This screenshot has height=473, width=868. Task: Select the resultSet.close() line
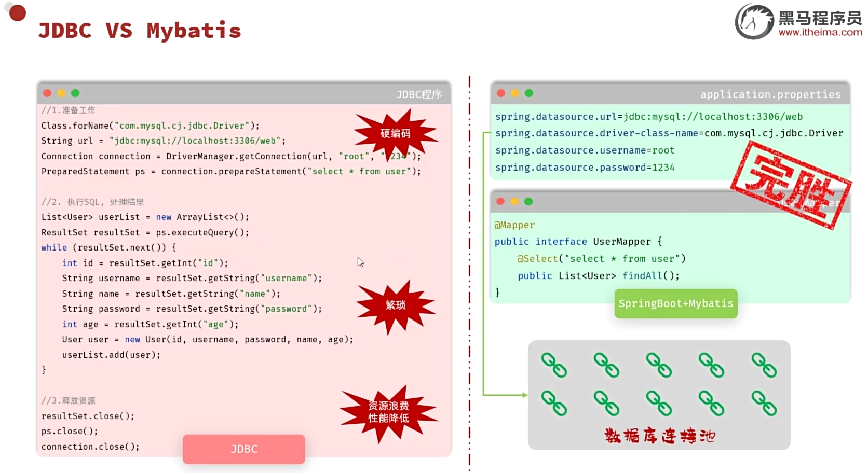point(88,416)
